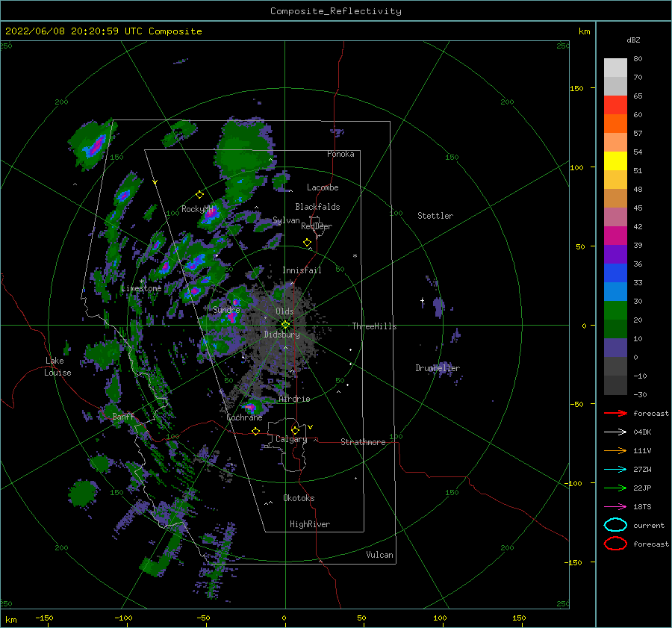This screenshot has width=672, height=628.
Task: Click the -150 tick label on the bottom axis
Action: (44, 618)
